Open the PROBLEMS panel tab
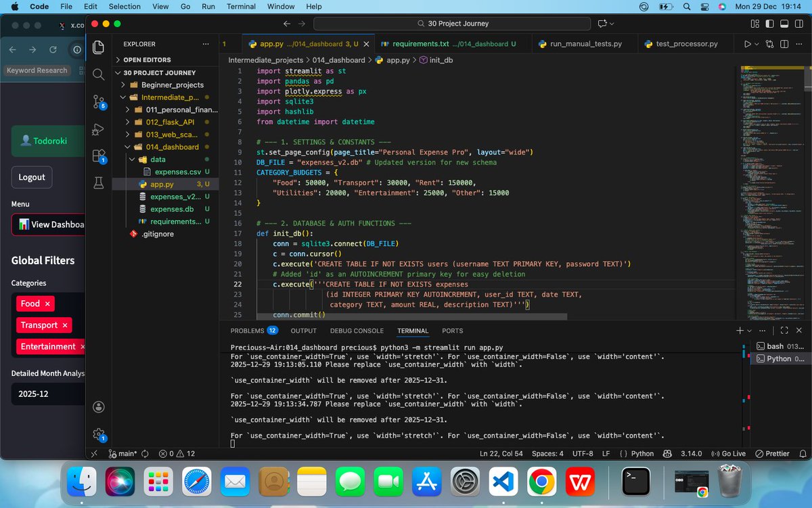 (x=254, y=331)
